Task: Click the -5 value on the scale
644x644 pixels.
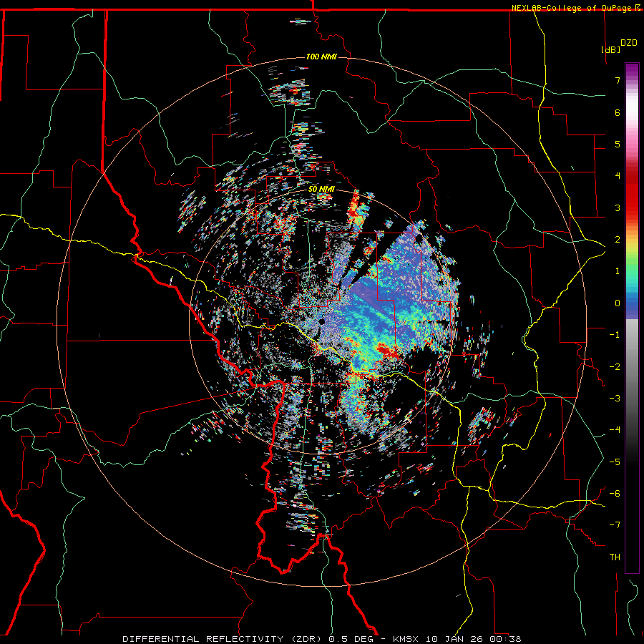Action: (x=615, y=462)
